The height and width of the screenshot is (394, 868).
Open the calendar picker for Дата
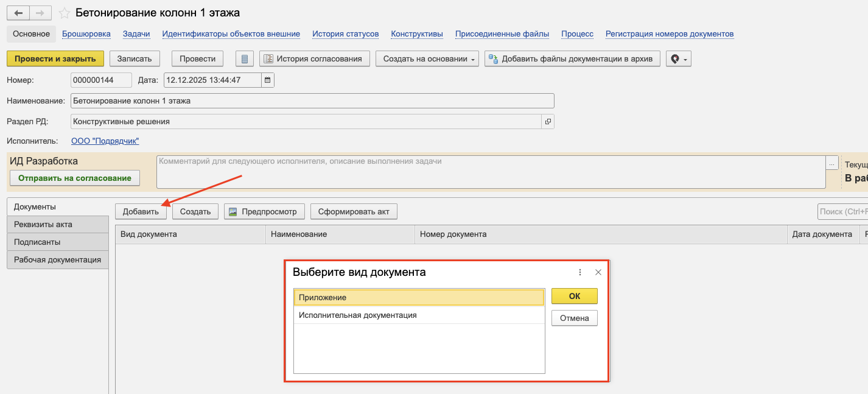[x=268, y=80]
